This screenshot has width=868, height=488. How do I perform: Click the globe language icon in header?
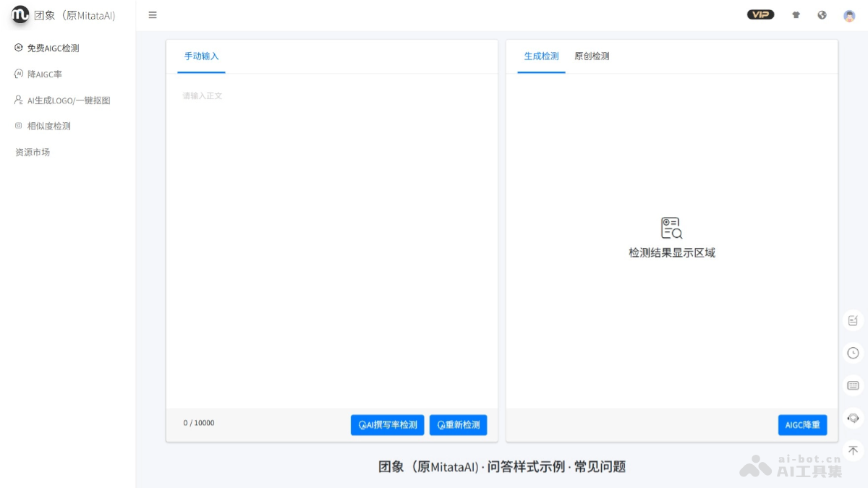(822, 14)
